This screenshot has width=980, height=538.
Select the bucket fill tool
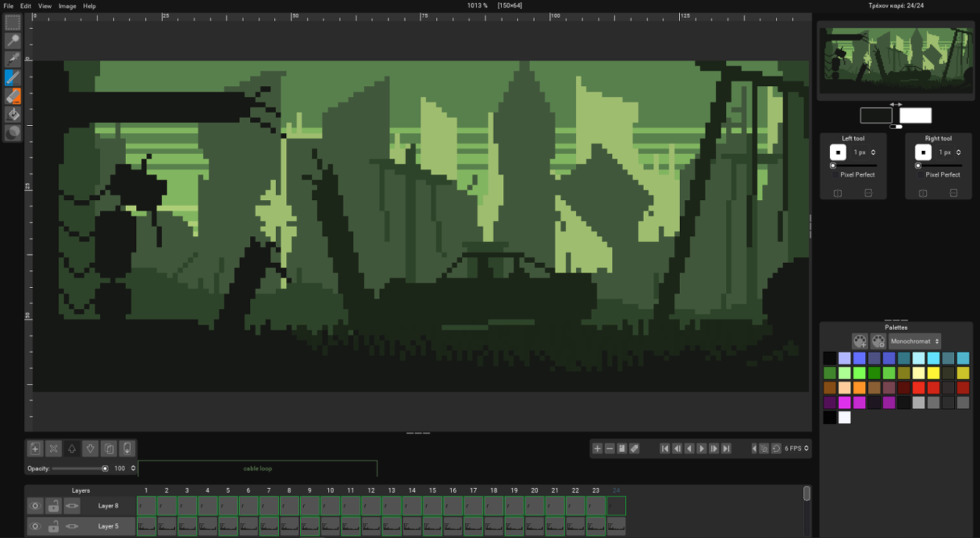(12, 114)
